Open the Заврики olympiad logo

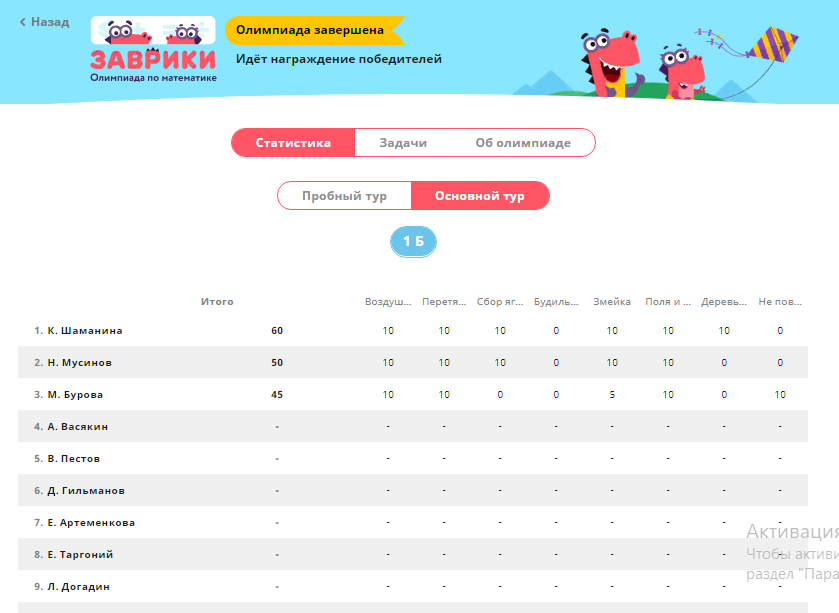click(153, 50)
